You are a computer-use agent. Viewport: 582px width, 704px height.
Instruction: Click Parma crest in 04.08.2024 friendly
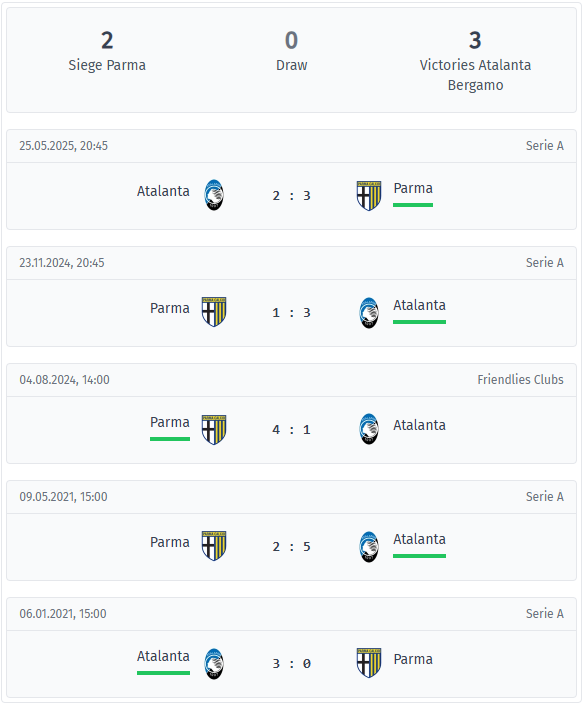coord(214,430)
